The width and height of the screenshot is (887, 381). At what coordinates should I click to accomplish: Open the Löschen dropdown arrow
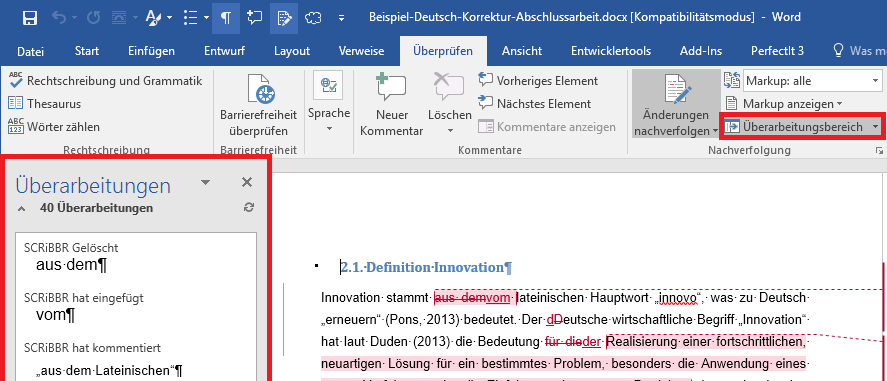coord(450,131)
